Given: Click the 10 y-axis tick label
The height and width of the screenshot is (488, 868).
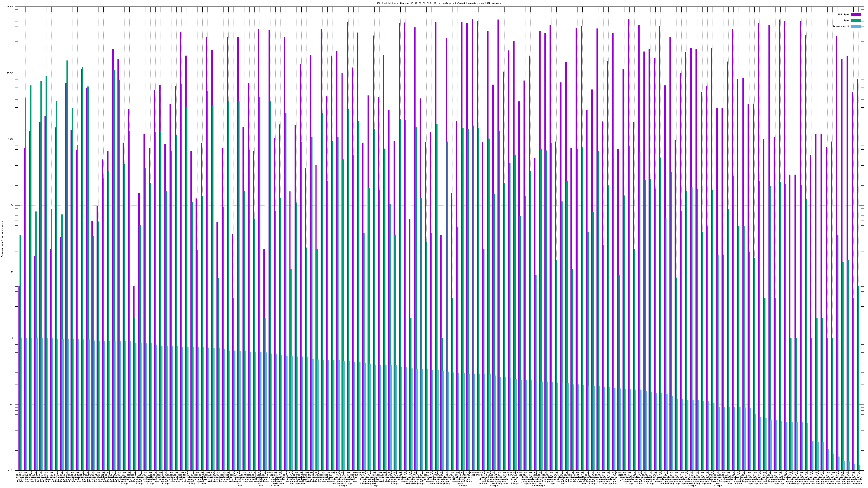Looking at the screenshot, I should [x=12, y=272].
